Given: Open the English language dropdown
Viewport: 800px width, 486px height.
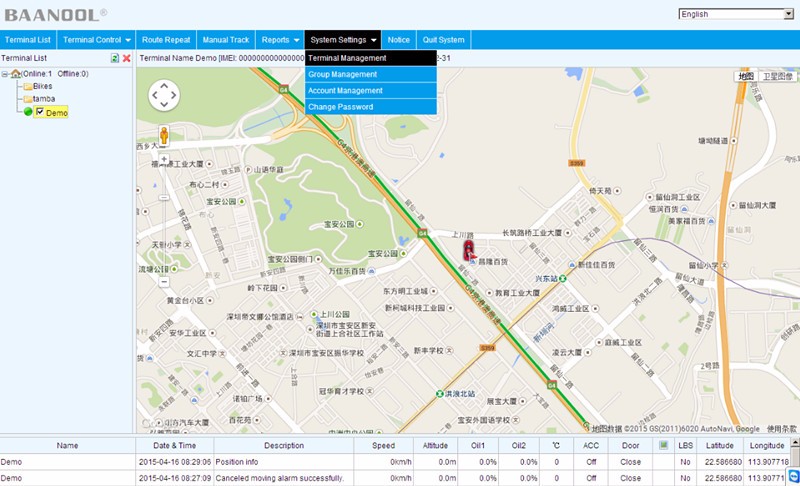Looking at the screenshot, I should tap(735, 14).
